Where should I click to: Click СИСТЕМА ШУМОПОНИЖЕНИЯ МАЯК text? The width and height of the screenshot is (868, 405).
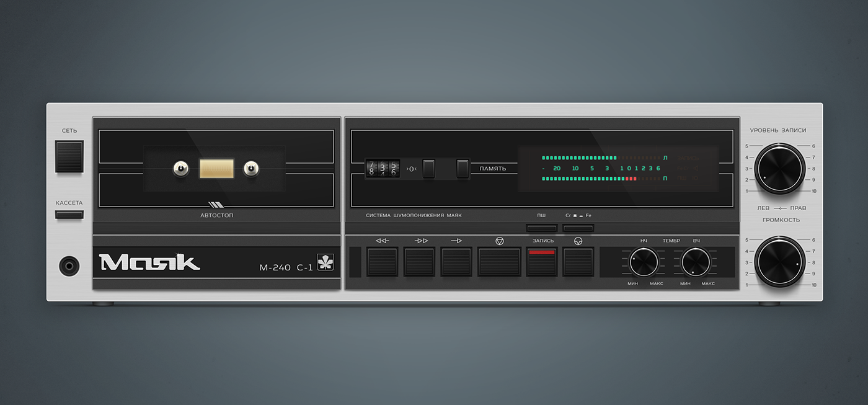(x=414, y=215)
